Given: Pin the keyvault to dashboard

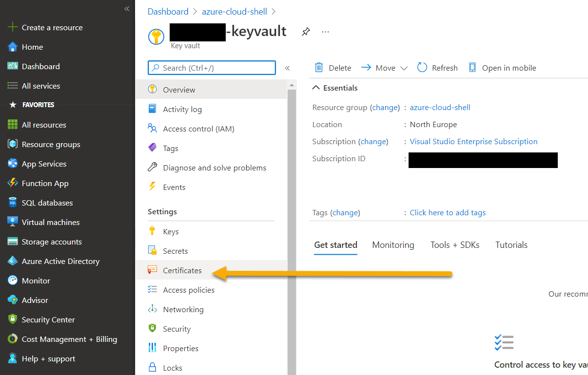Looking at the screenshot, I should 306,32.
